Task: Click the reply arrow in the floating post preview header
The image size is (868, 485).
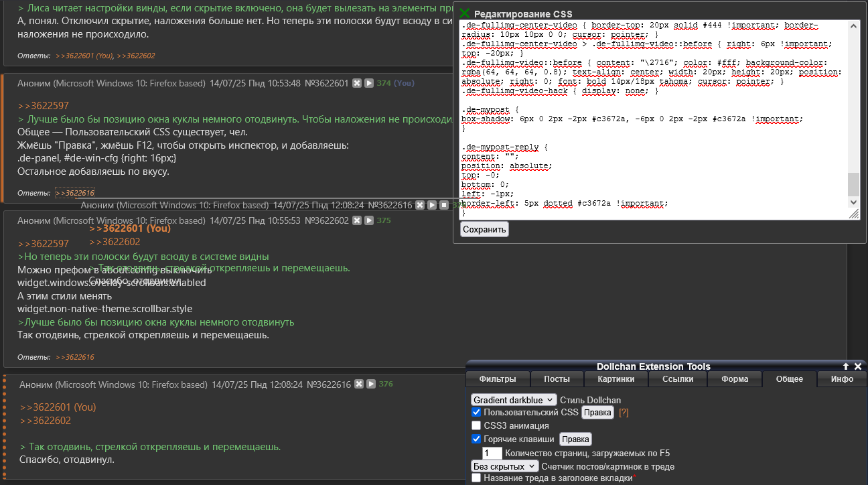Action: [432, 205]
